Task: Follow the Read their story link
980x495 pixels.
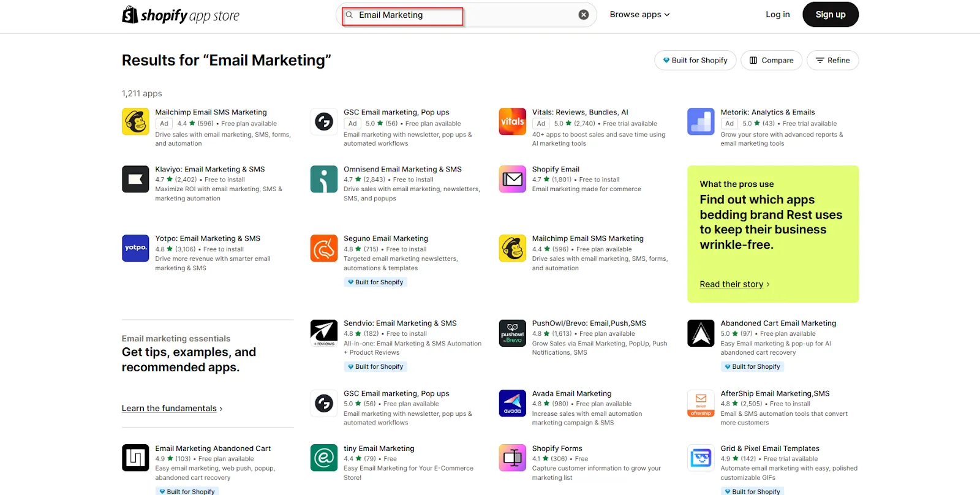Action: [734, 284]
